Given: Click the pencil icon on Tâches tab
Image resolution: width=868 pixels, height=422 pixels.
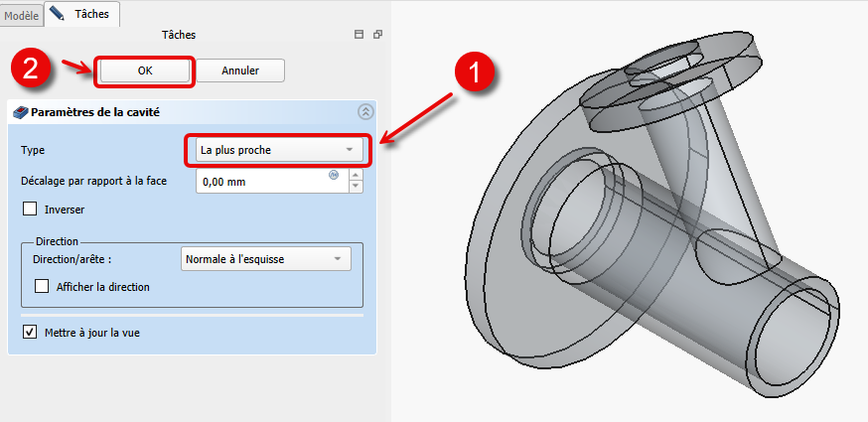Looking at the screenshot, I should click(x=58, y=14).
